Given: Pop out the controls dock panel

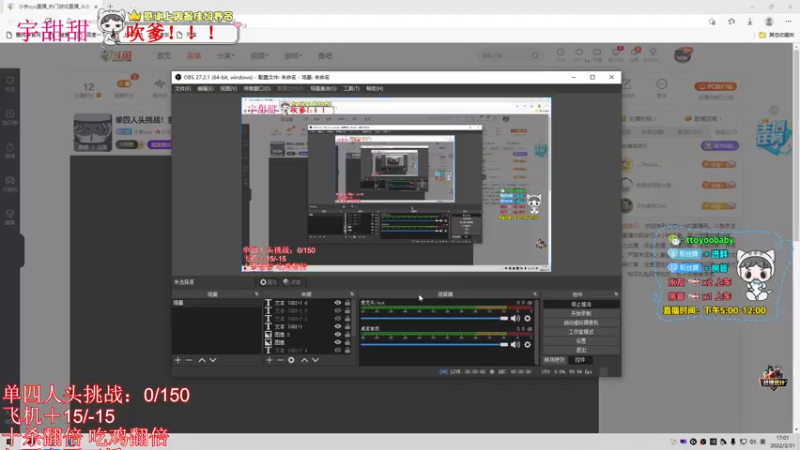Looking at the screenshot, I should [x=616, y=294].
